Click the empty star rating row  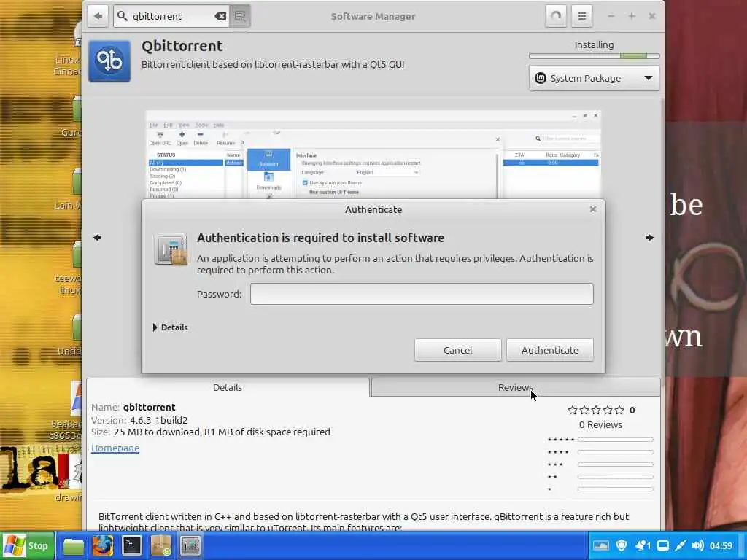595,410
